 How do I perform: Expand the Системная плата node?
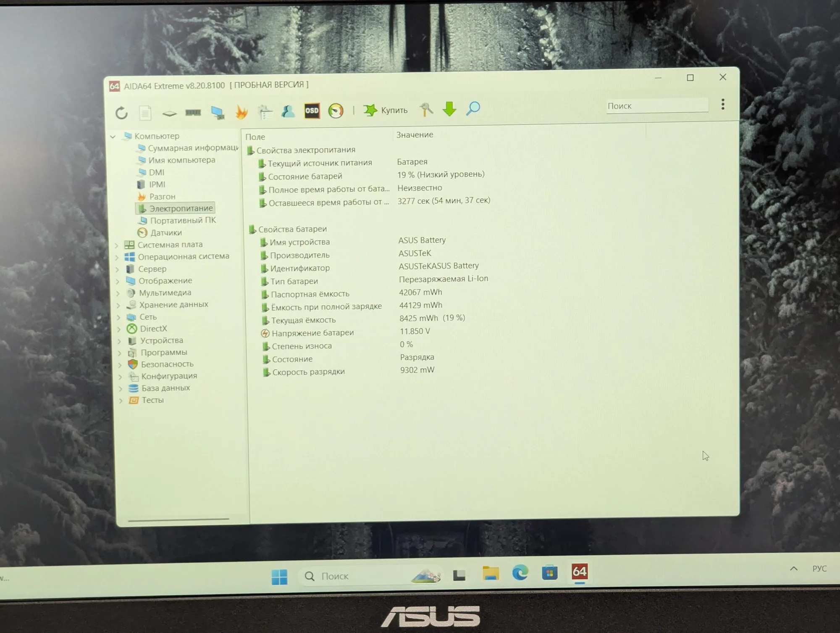(117, 245)
